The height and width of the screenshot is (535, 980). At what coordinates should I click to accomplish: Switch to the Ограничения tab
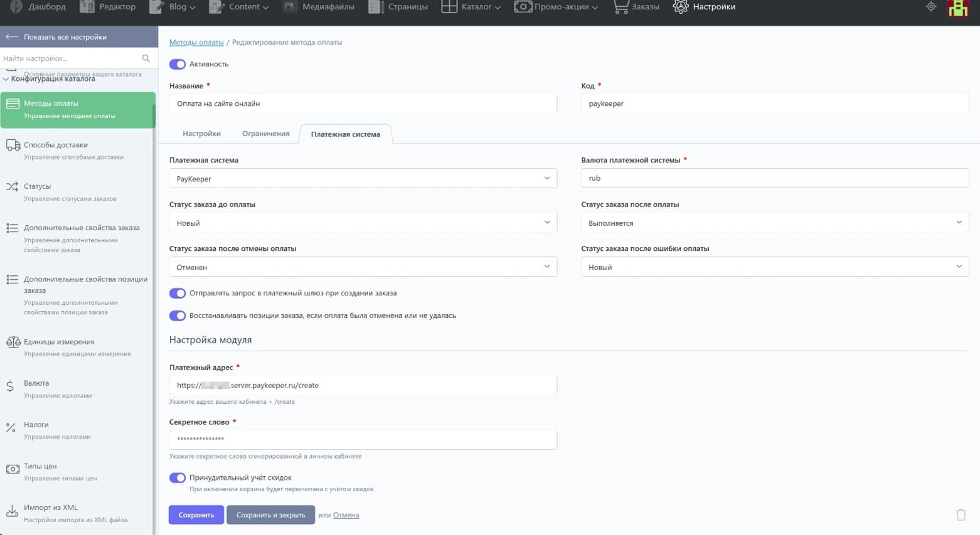click(x=265, y=134)
